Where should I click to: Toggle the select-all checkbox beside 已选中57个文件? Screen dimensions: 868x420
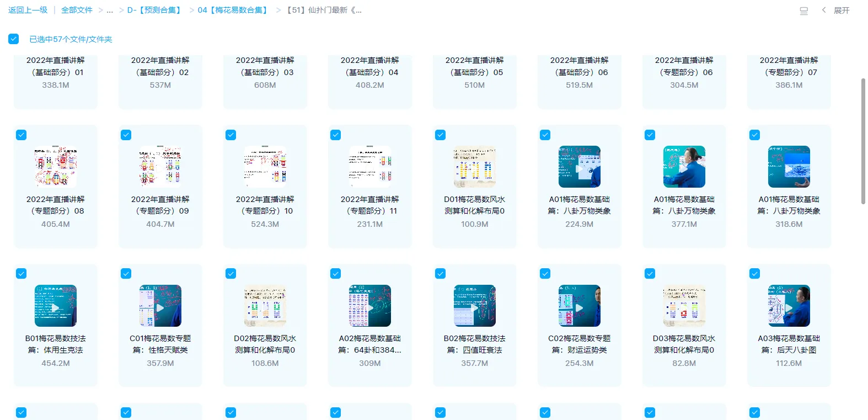14,39
